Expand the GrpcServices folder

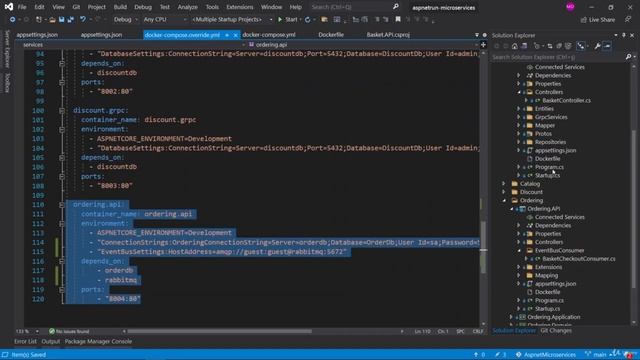pos(519,117)
